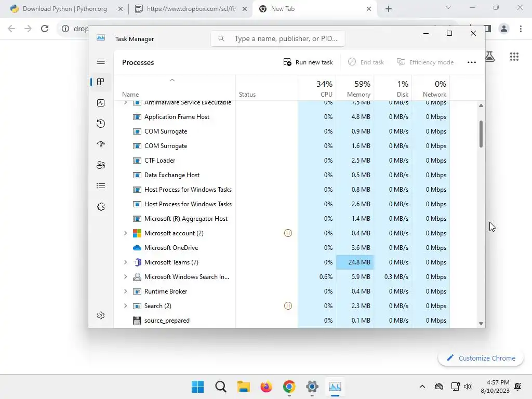The image size is (532, 399).
Task: Focus the Task Manager search box
Action: 278,38
